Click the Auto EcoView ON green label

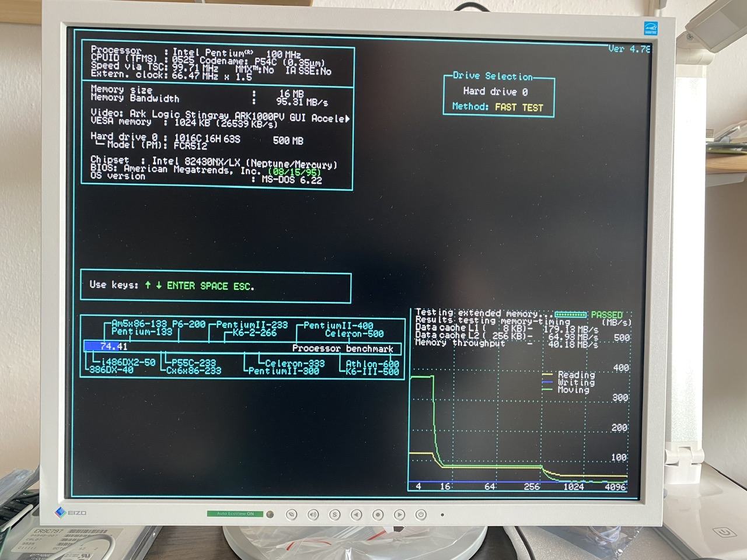[235, 514]
